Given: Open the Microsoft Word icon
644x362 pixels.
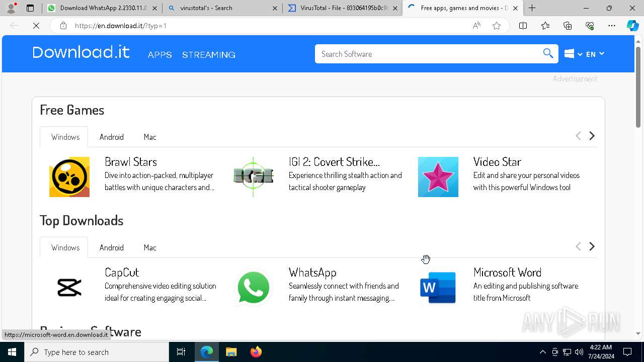Looking at the screenshot, I should point(438,288).
